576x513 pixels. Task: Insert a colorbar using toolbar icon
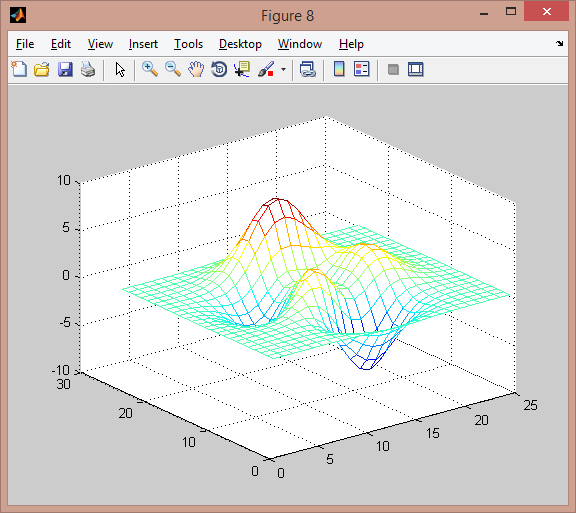pos(339,69)
